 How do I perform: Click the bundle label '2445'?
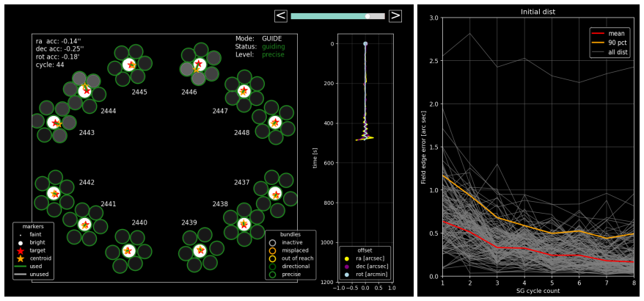[139, 92]
